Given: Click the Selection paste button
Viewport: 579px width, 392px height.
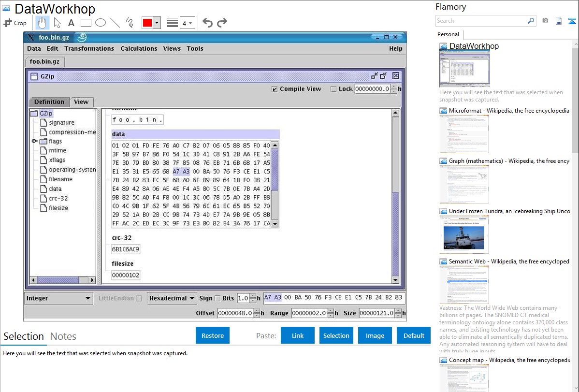Looking at the screenshot, I should click(336, 335).
